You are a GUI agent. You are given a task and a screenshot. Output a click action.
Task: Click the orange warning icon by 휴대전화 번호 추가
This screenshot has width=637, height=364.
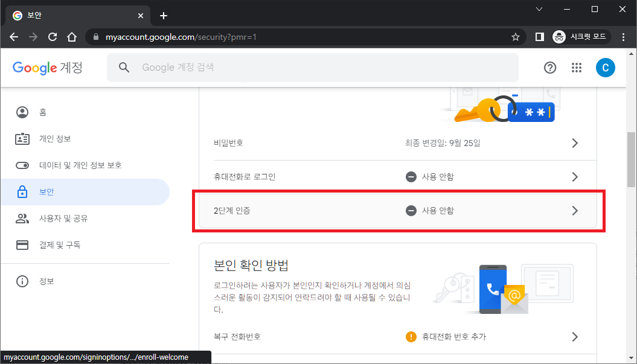pyautogui.click(x=411, y=337)
